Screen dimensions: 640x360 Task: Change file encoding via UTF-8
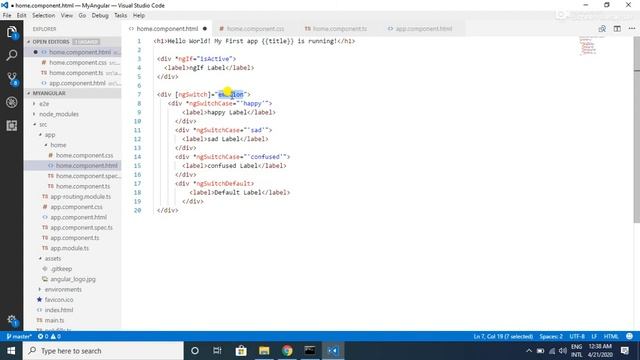577,336
